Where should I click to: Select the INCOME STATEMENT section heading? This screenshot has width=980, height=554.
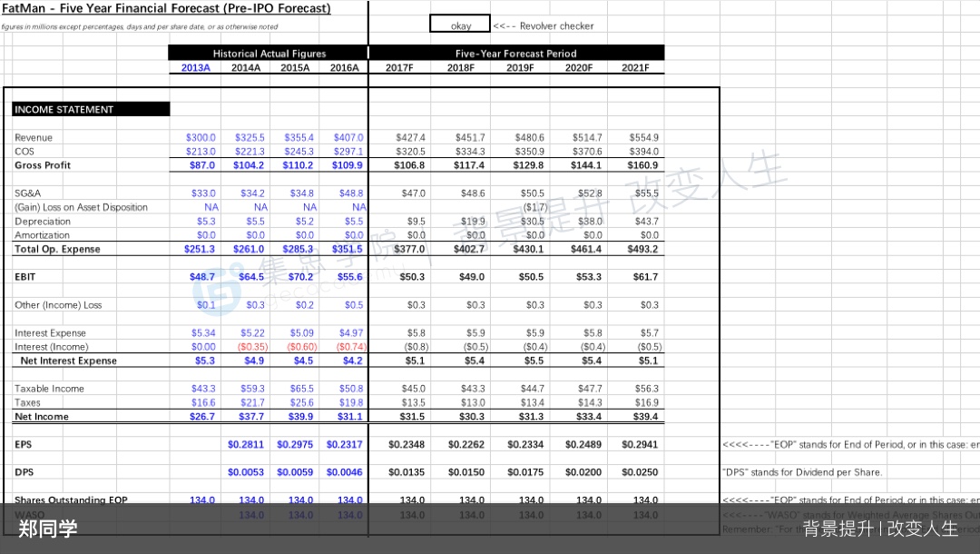click(91, 109)
